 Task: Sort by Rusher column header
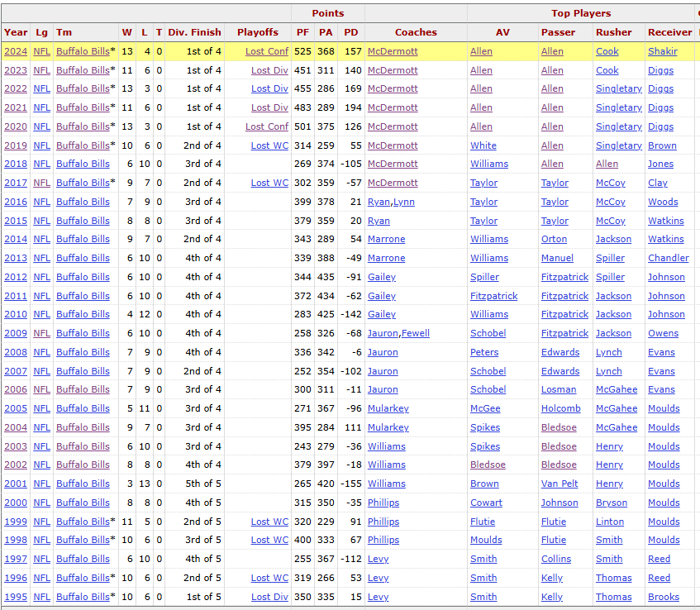[x=613, y=32]
